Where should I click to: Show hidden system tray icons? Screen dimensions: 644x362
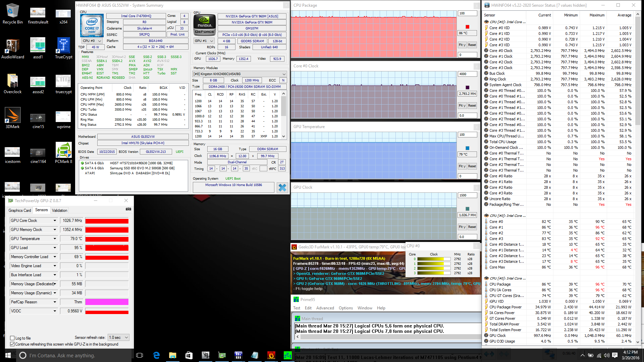[x=583, y=355]
